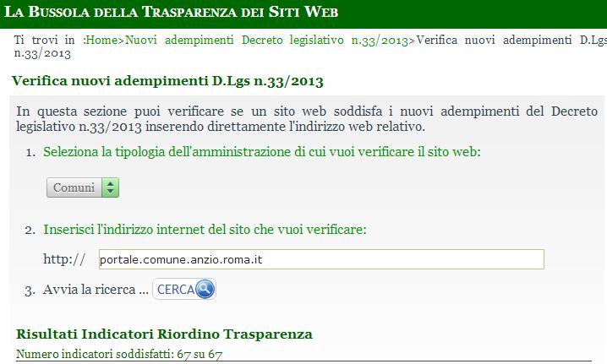Screen dimensions: 607x364
Task: Click the magnifying glass icon on CERCA
Action: point(205,290)
